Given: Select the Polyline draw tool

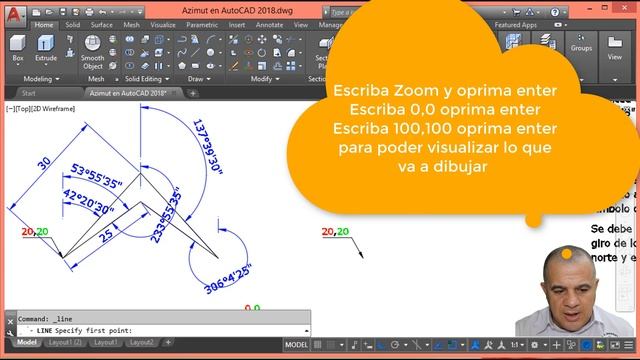Looking at the screenshot, I should coord(182,39).
